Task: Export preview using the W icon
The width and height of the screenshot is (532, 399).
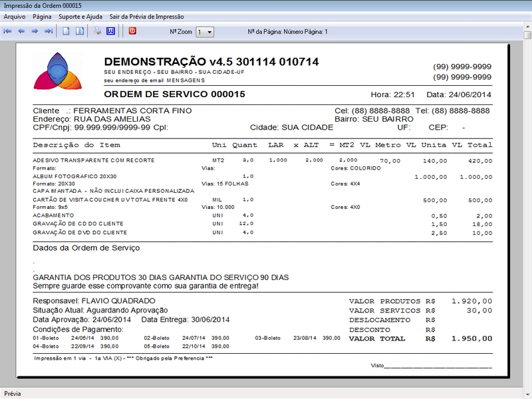Action: click(x=110, y=31)
